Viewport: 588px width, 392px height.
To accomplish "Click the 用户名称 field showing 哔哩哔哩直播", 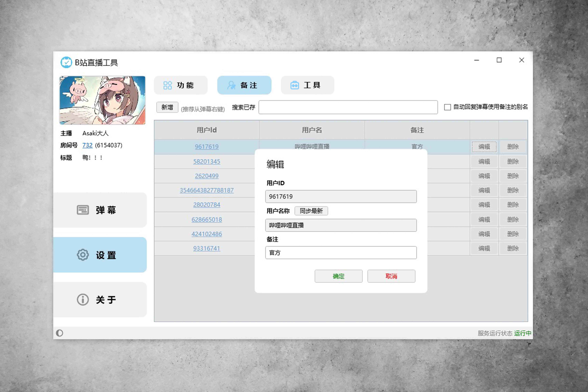I will coord(341,225).
